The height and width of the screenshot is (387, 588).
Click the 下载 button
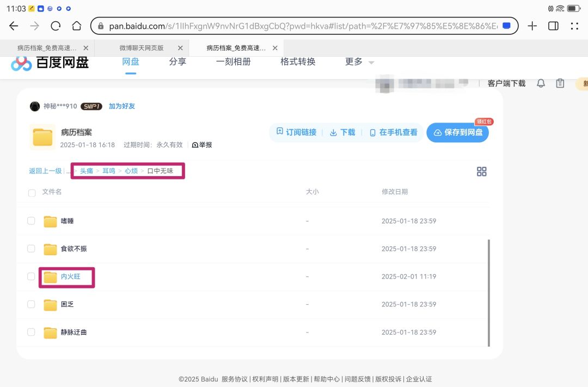342,132
